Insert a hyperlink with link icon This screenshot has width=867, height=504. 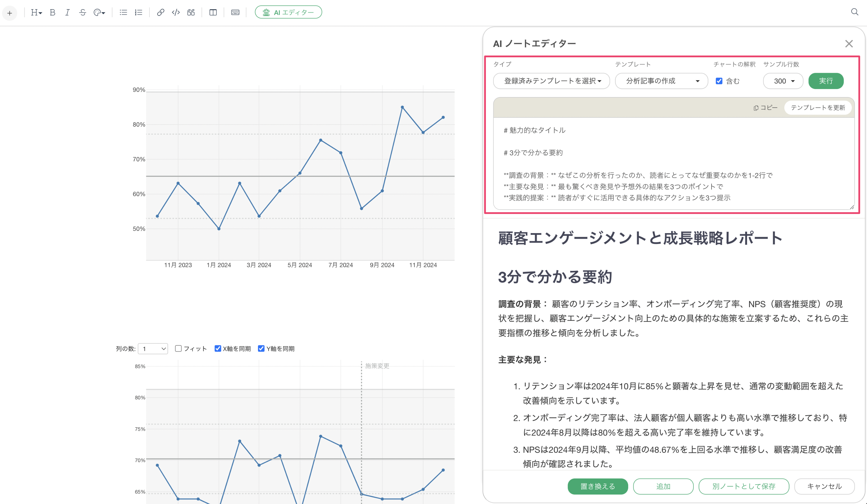click(x=160, y=12)
